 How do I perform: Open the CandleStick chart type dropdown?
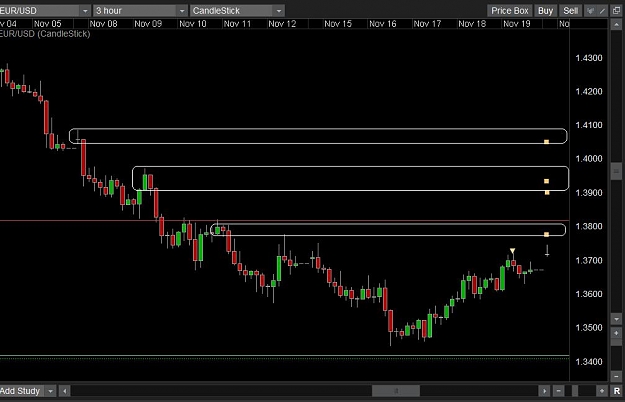(279, 11)
